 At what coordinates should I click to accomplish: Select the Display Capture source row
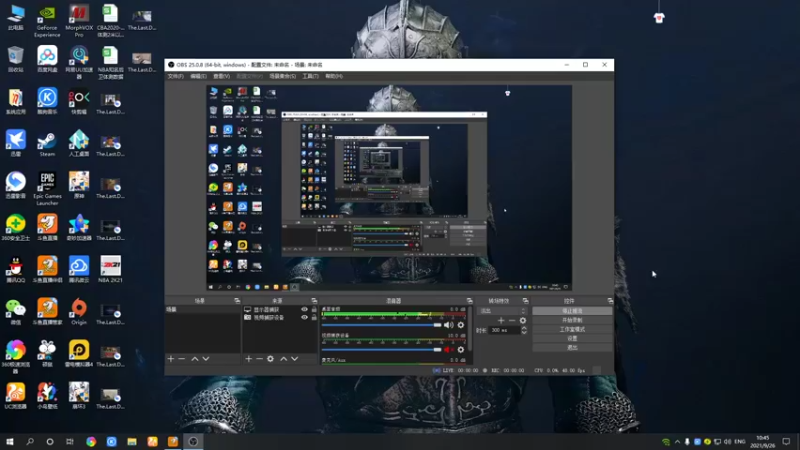pos(280,309)
